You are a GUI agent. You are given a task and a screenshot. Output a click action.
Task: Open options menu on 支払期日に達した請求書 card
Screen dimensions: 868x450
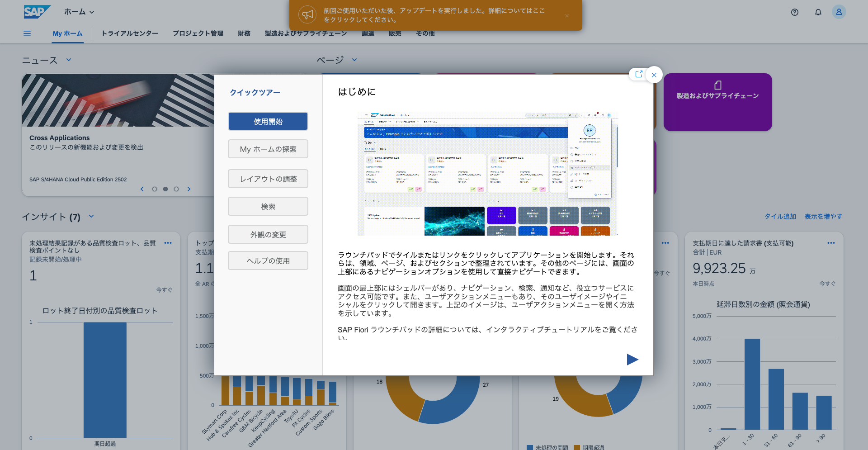click(x=831, y=243)
